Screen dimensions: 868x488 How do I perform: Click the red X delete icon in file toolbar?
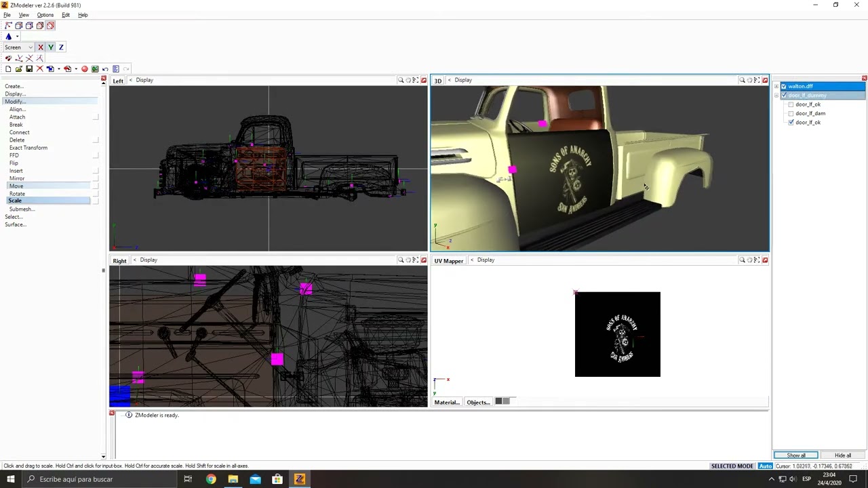[39, 69]
